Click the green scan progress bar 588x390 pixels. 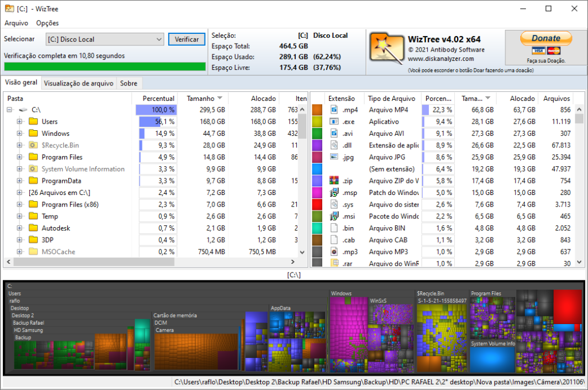[104, 67]
